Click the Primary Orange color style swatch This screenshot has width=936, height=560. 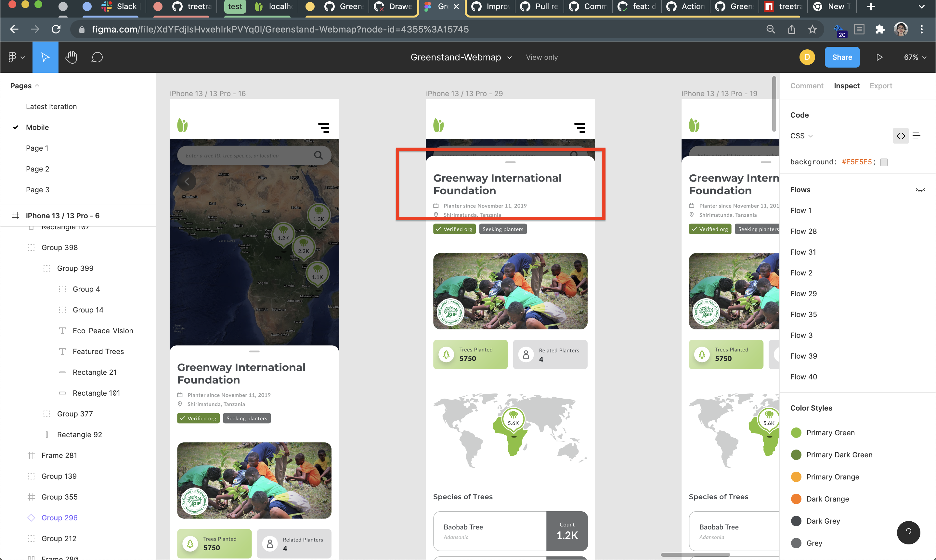pyautogui.click(x=796, y=477)
